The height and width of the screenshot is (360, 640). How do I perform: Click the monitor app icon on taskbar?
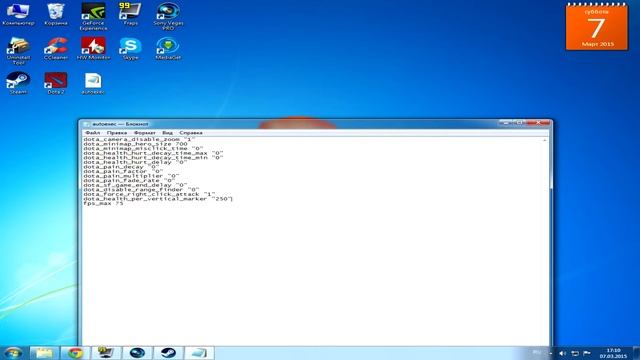pyautogui.click(x=106, y=353)
